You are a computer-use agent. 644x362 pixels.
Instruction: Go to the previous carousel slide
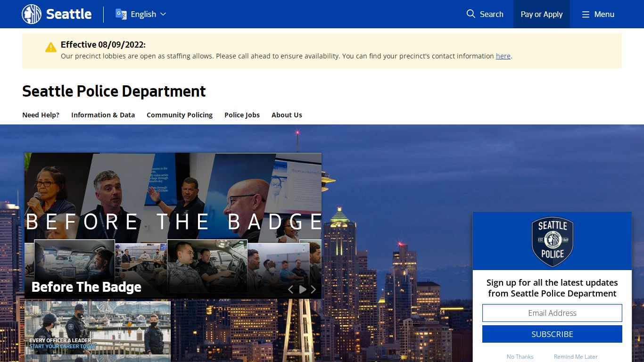290,289
